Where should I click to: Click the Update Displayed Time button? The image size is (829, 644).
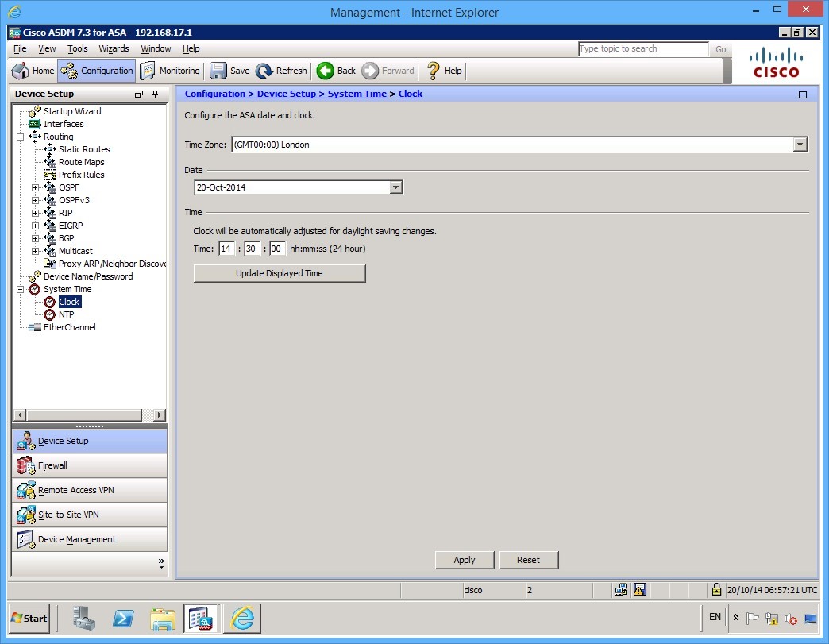pyautogui.click(x=280, y=272)
